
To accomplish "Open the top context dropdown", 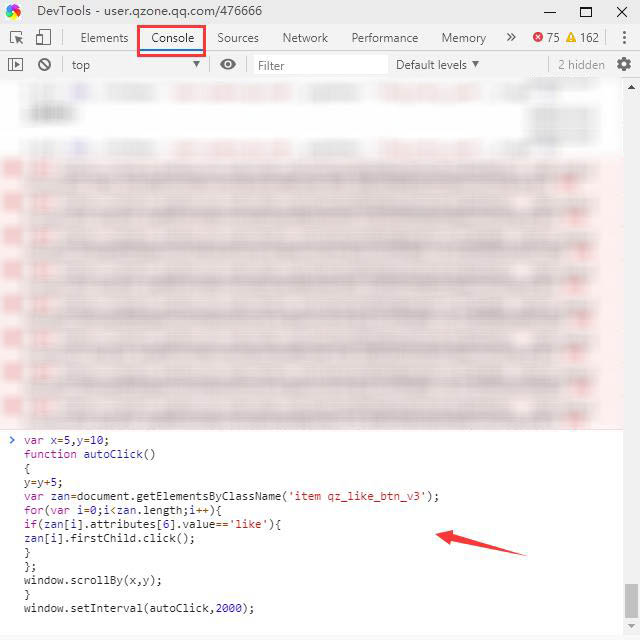I will click(135, 65).
